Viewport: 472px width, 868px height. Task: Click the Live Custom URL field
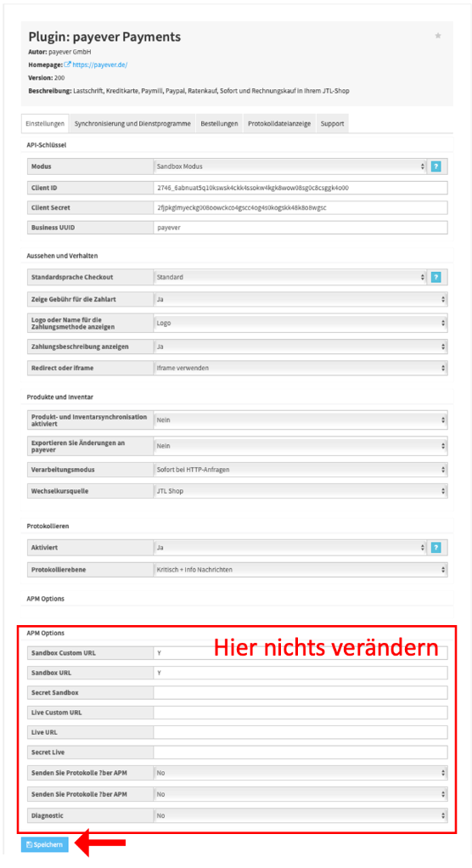(x=301, y=713)
